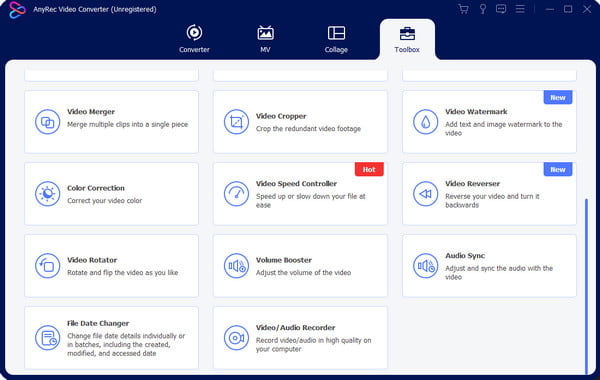
Task: Minimize the AnyRec window
Action: [x=550, y=9]
